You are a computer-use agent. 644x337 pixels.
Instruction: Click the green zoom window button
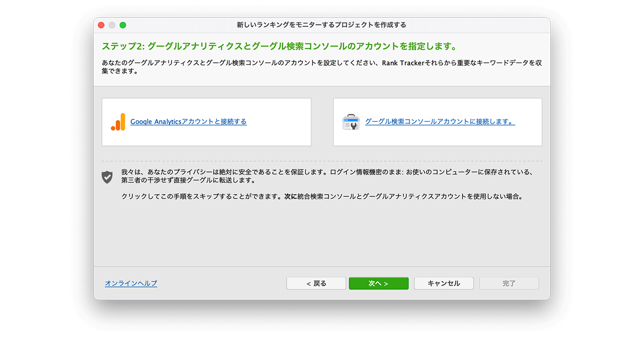pos(123,25)
